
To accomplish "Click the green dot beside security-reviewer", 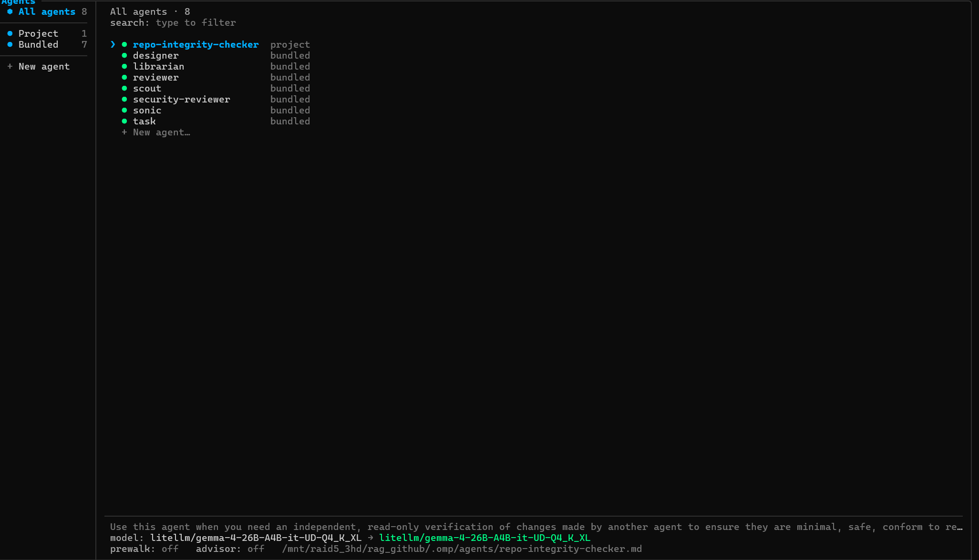I will [x=124, y=99].
